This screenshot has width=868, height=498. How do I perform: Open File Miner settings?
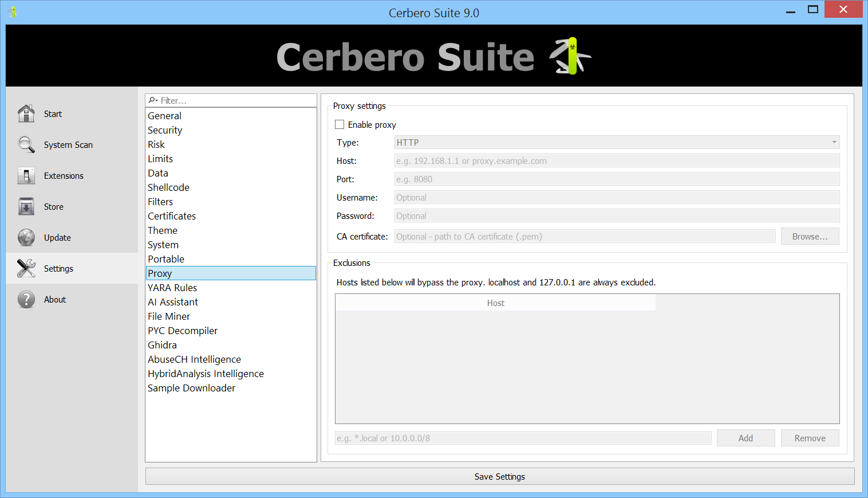click(x=231, y=316)
